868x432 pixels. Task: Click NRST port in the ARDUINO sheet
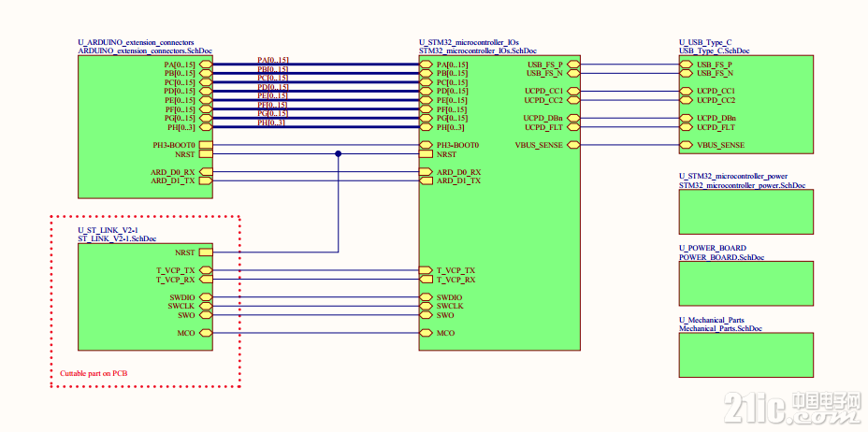pos(206,154)
